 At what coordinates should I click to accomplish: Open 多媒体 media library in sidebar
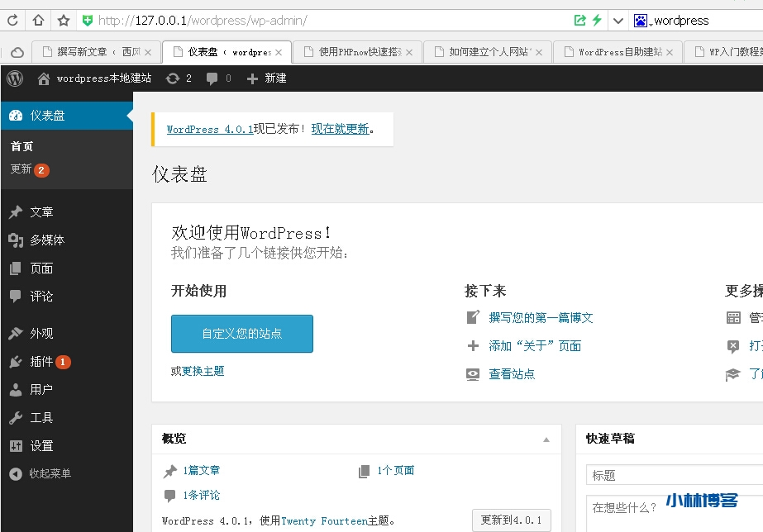[x=46, y=240]
